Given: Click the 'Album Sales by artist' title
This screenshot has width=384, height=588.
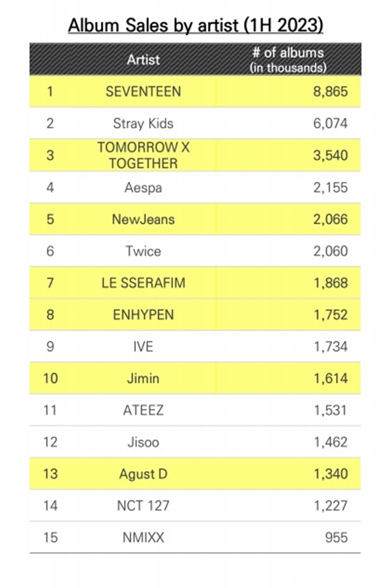Looking at the screenshot, I should [x=195, y=25].
